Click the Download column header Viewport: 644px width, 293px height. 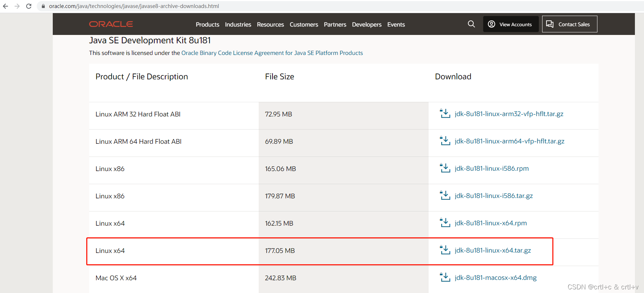point(453,76)
